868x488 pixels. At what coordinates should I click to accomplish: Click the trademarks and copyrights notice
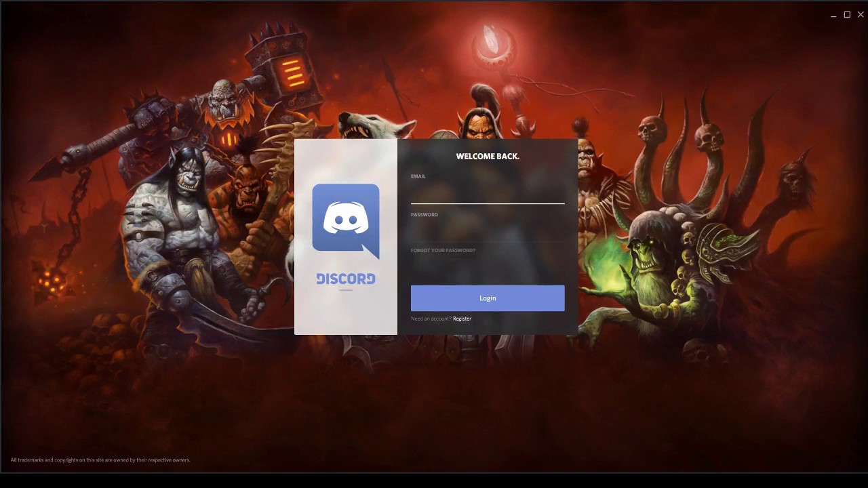(x=100, y=460)
